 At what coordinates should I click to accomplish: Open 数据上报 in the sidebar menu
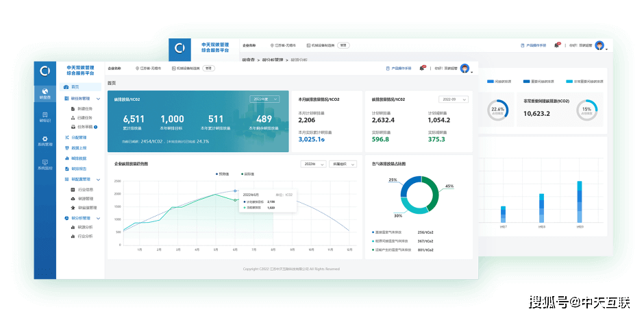pyautogui.click(x=79, y=147)
